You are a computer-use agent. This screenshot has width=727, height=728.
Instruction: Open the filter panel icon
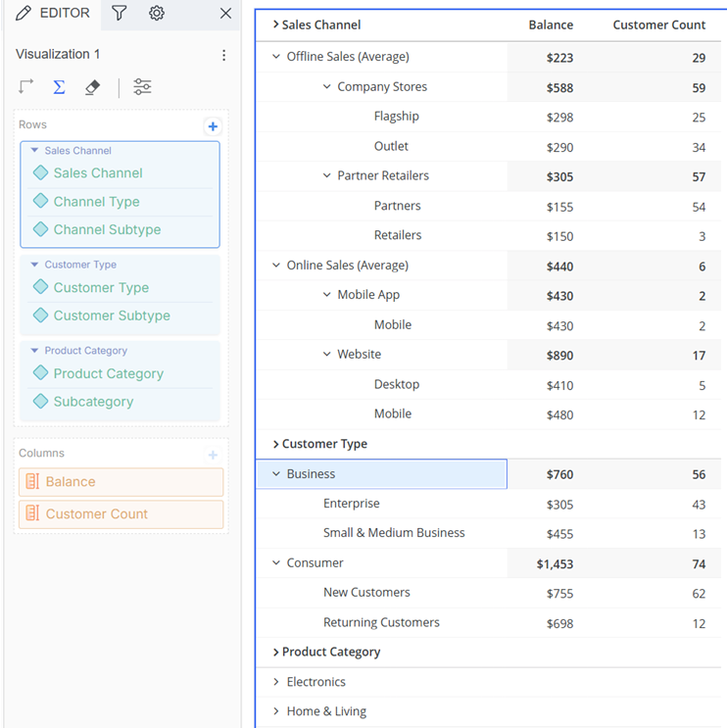(x=119, y=13)
